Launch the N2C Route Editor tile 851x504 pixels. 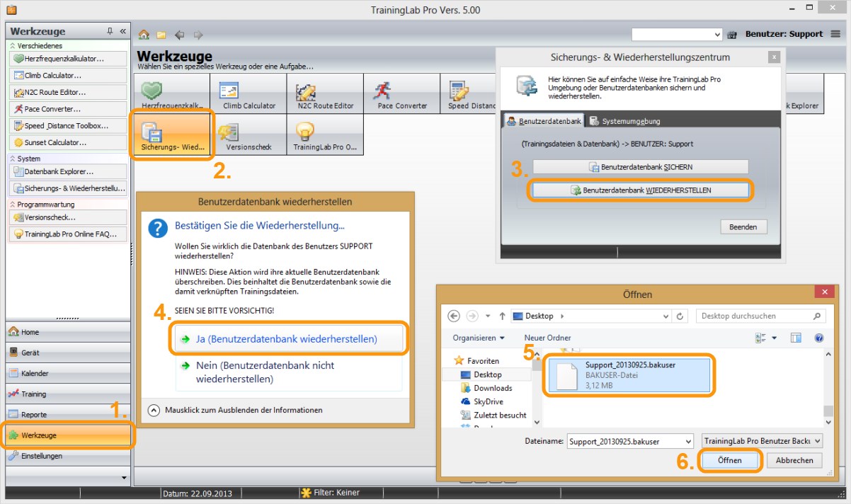[325, 93]
